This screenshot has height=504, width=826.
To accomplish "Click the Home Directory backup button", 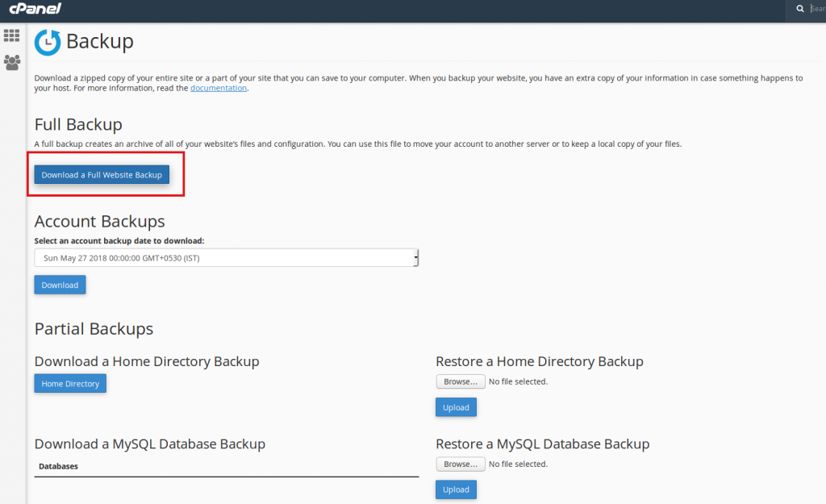I will (x=69, y=383).
